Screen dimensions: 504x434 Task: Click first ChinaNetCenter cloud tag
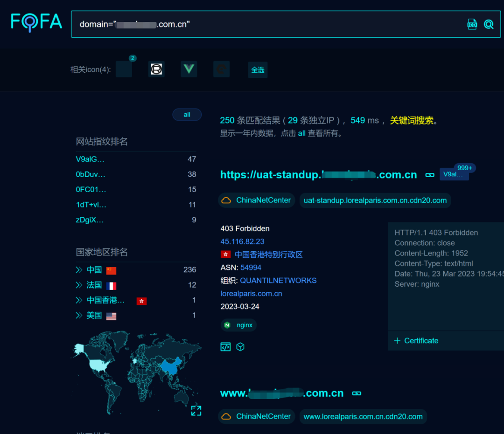pyautogui.click(x=257, y=200)
